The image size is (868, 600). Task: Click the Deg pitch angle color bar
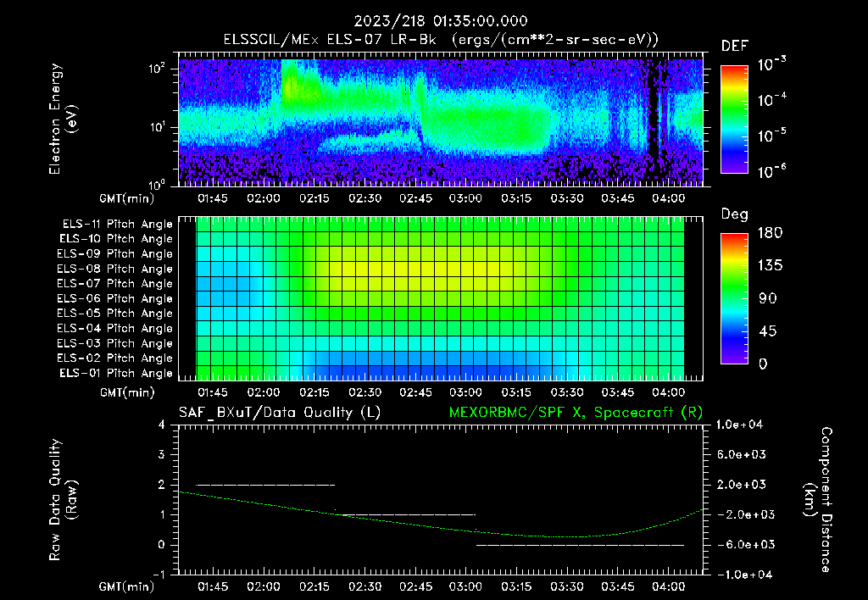point(734,298)
